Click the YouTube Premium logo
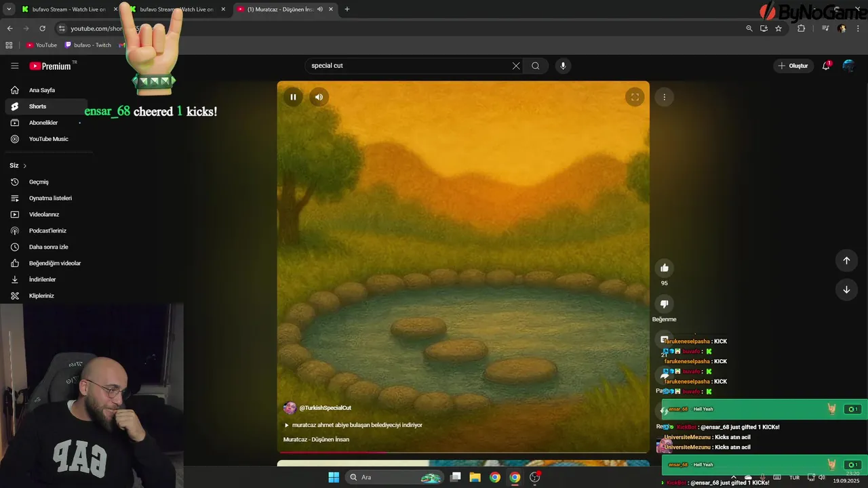 click(50, 66)
